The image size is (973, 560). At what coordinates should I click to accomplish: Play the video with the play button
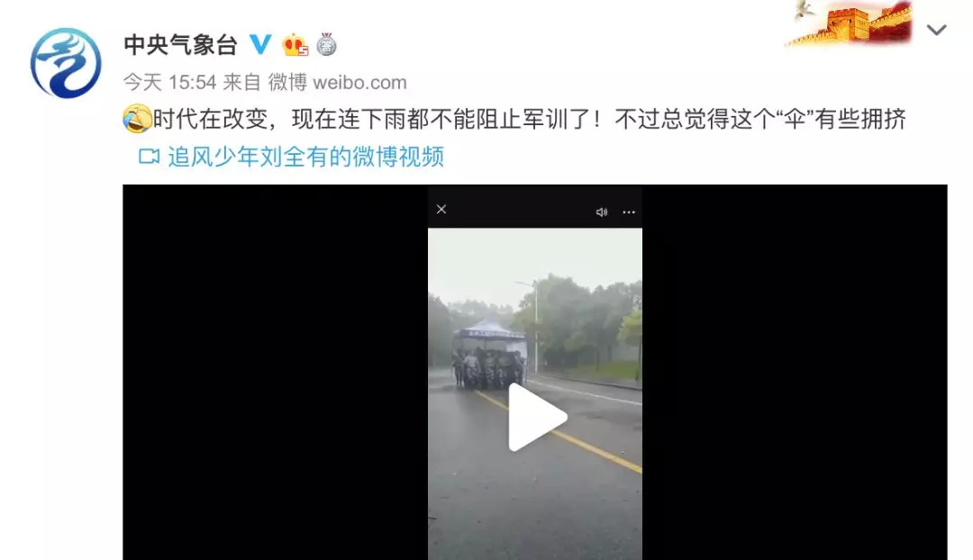[536, 418]
